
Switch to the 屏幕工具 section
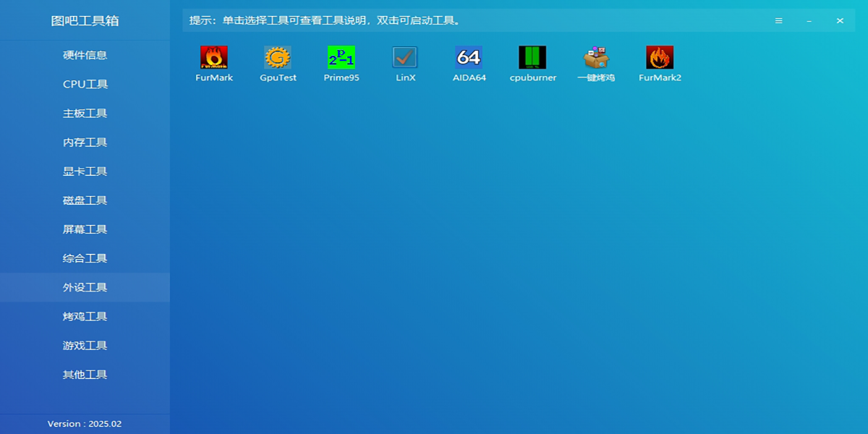click(x=85, y=229)
